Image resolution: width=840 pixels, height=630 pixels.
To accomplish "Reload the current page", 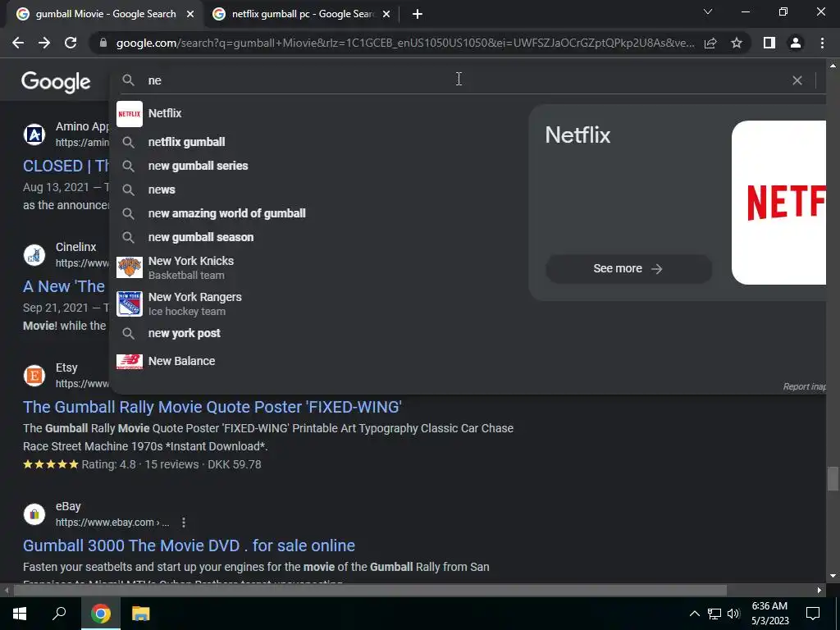I will (71, 43).
